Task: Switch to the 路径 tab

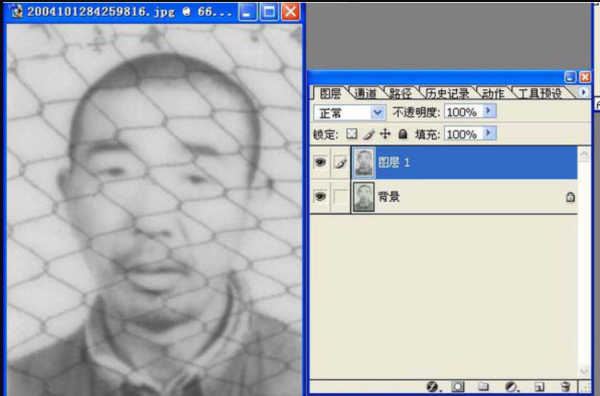Action: 400,93
